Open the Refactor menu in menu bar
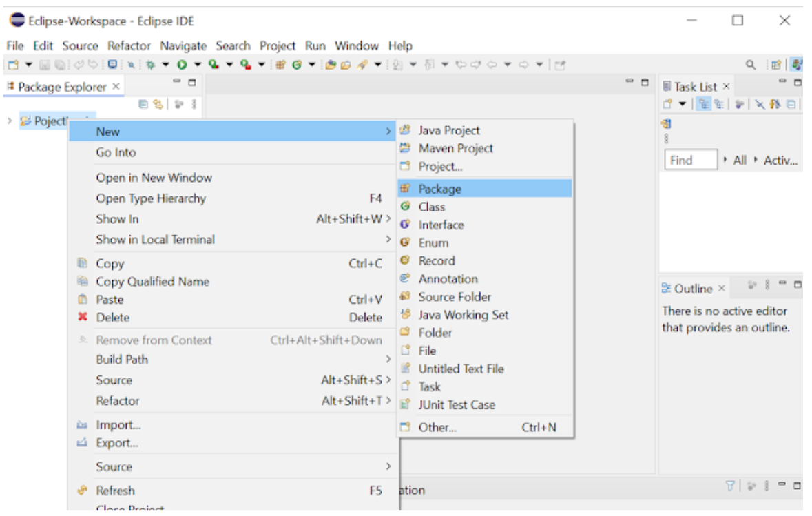Image resolution: width=812 pixels, height=516 pixels. tap(129, 45)
